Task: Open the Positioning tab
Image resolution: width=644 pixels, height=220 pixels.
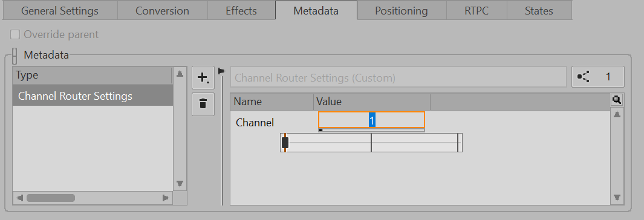Action: pos(402,11)
